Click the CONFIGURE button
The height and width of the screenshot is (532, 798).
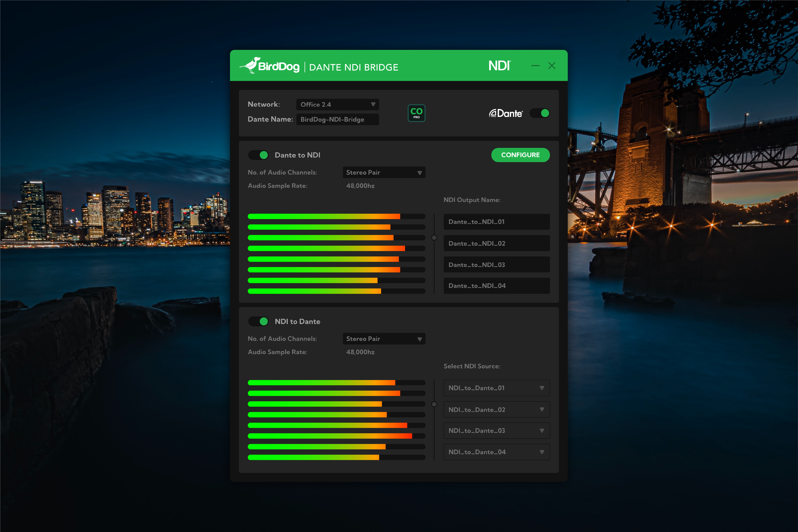[x=520, y=155]
